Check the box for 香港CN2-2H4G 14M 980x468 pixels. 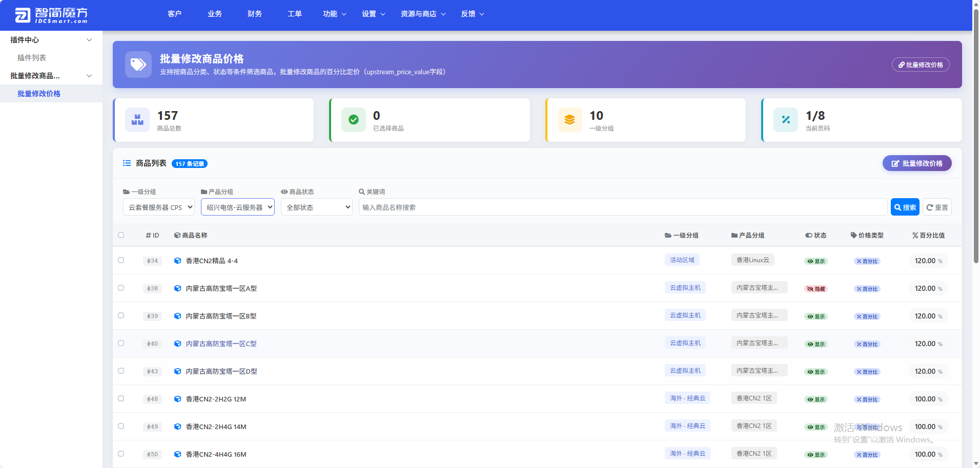[x=121, y=426]
